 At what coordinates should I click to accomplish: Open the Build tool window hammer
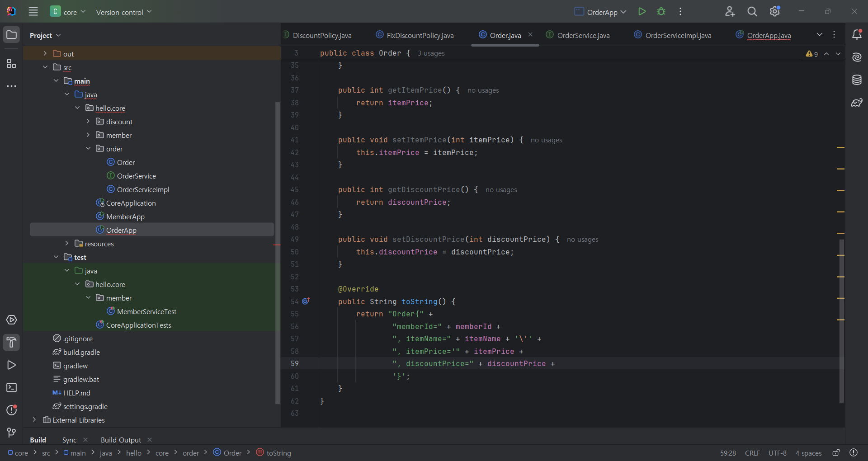12,343
